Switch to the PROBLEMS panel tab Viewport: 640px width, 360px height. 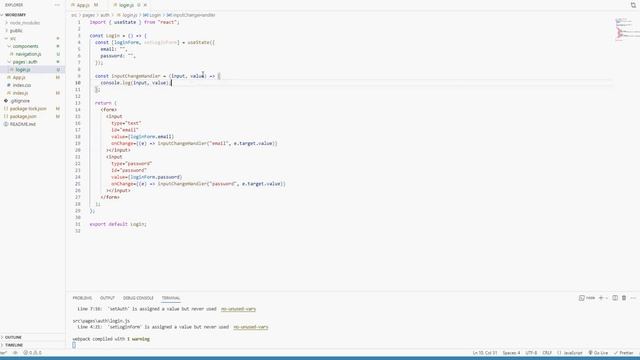click(x=82, y=298)
